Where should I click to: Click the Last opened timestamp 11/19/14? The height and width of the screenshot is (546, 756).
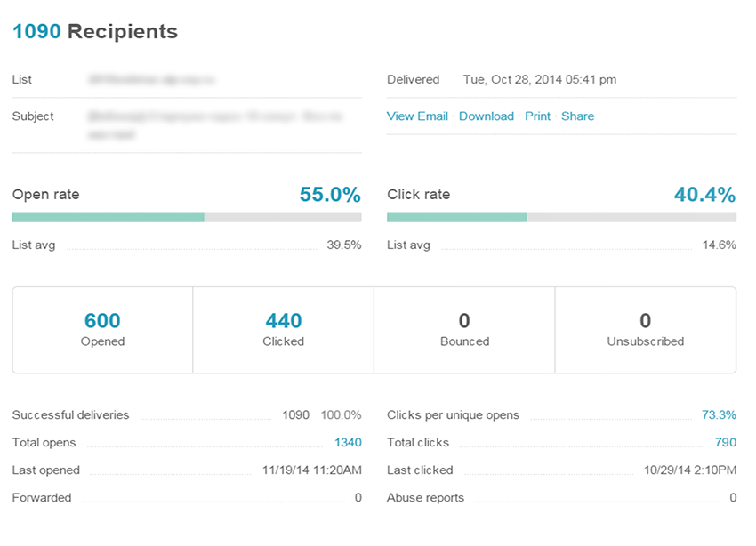pos(311,470)
